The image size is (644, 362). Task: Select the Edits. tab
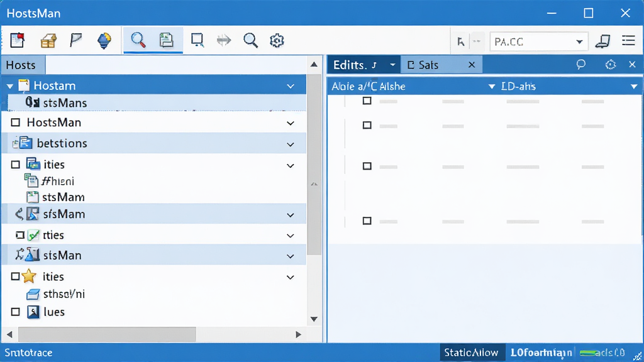tap(363, 65)
